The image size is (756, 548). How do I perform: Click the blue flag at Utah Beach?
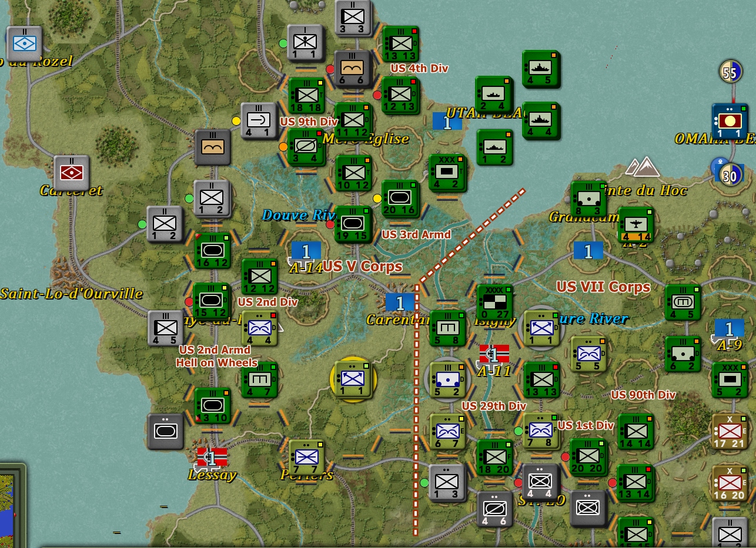tap(447, 122)
